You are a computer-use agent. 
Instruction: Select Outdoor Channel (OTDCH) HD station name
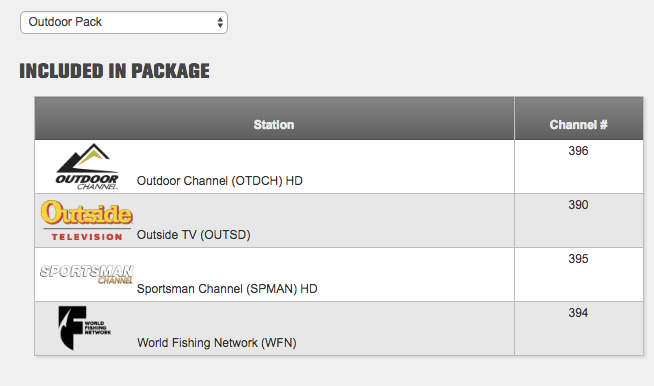(220, 181)
